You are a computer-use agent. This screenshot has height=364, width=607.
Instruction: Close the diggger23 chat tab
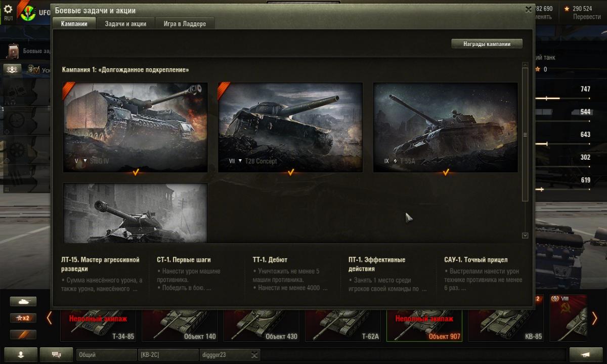tap(254, 355)
